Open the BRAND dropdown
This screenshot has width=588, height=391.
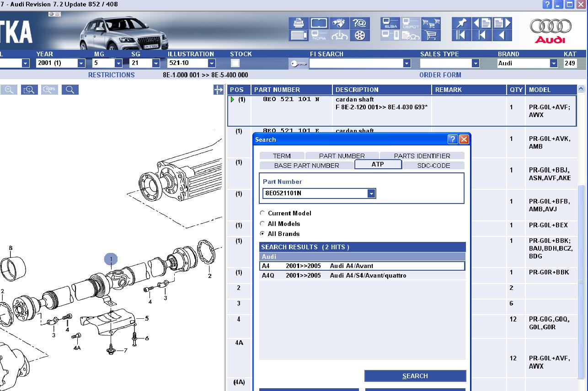click(554, 63)
